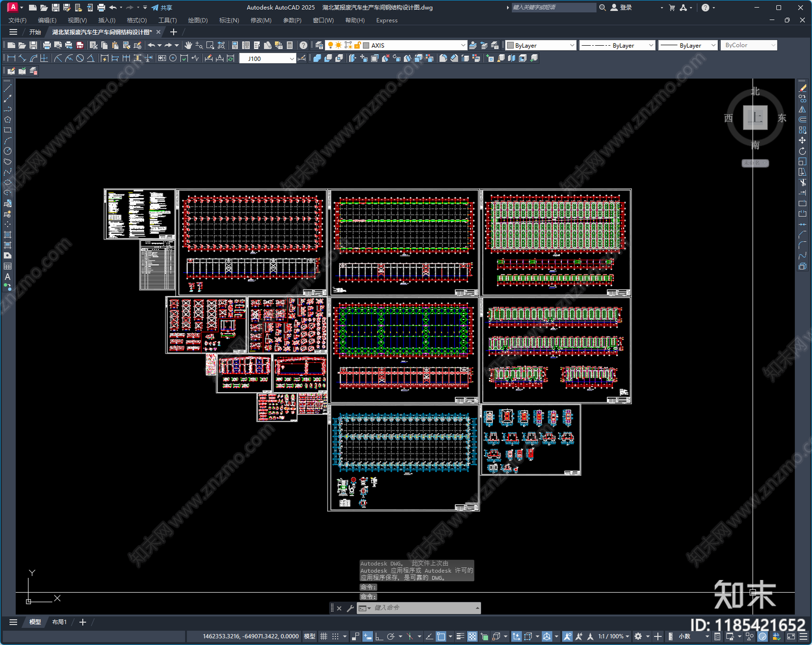Click the command line customize wrench icon
This screenshot has height=645, width=812.
(x=350, y=608)
